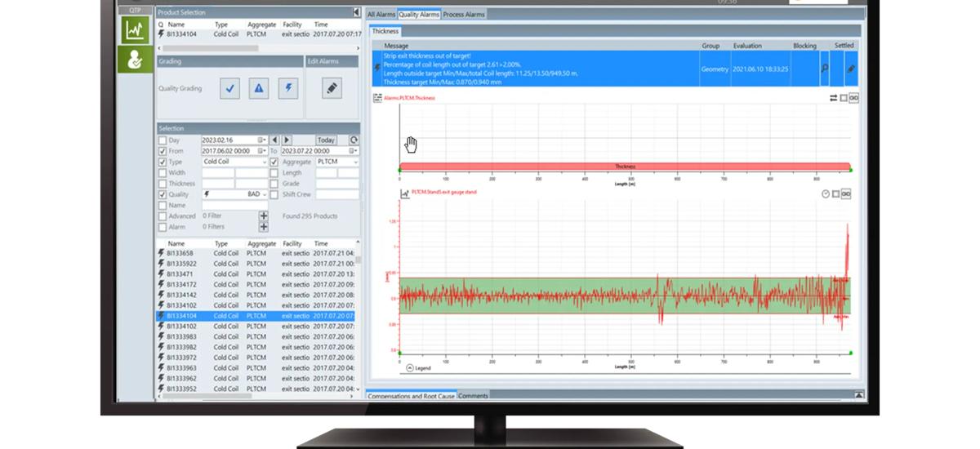Click Product Selection horizontal scrollbar
This screenshot has width=980, height=449.
tap(212, 48)
